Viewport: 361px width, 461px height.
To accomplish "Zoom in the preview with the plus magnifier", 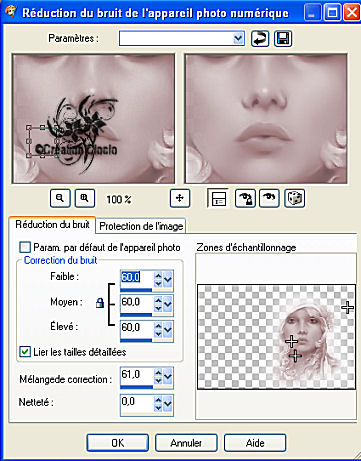I will coord(85,198).
